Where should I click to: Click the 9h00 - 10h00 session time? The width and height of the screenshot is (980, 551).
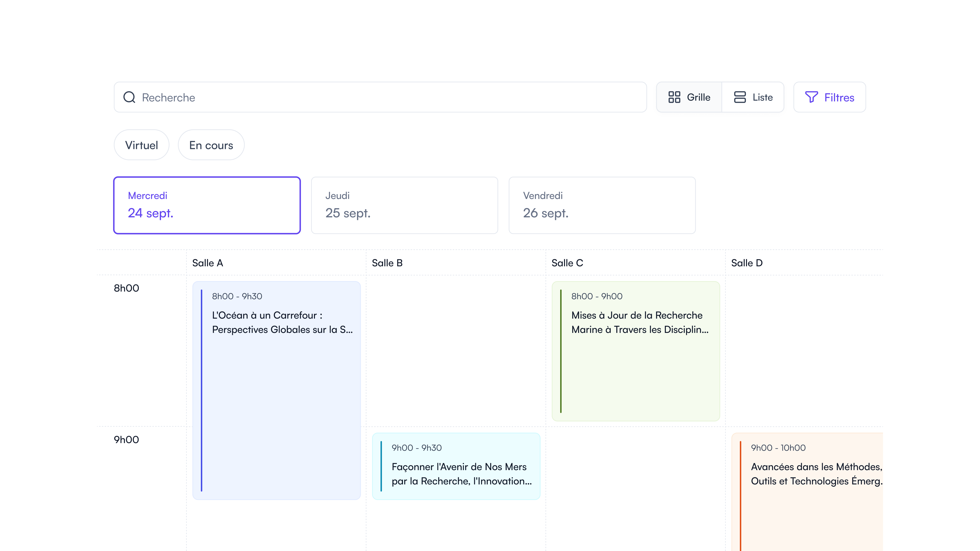point(778,448)
